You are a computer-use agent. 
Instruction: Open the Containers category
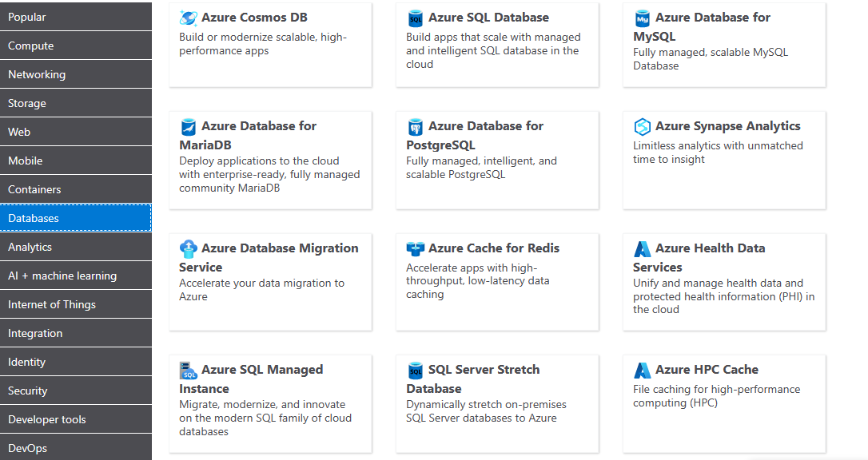click(x=76, y=189)
